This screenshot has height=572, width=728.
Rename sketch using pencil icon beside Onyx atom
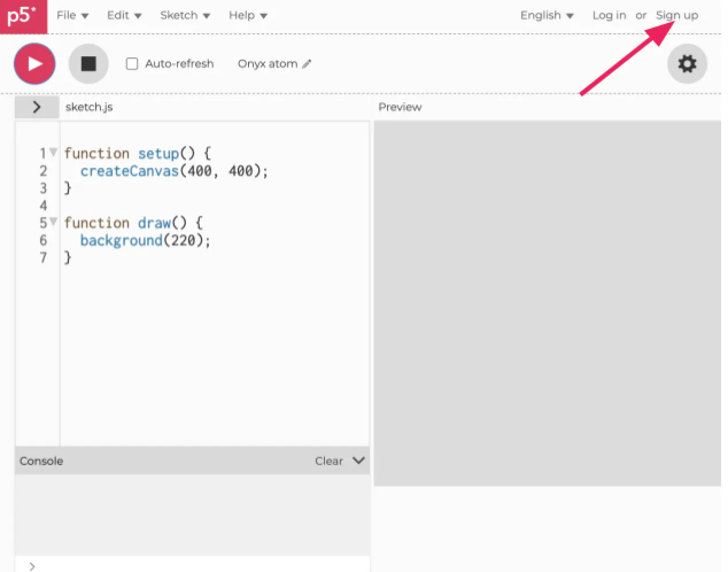tap(307, 64)
